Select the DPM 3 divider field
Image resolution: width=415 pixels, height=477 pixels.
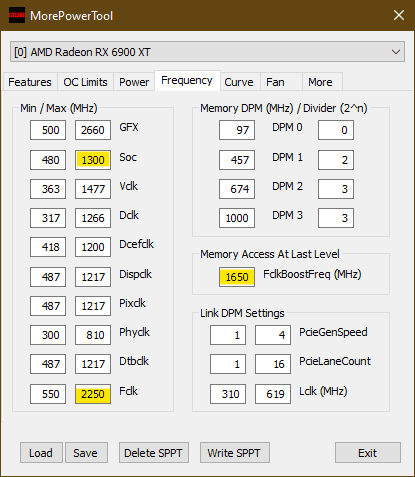tap(336, 218)
